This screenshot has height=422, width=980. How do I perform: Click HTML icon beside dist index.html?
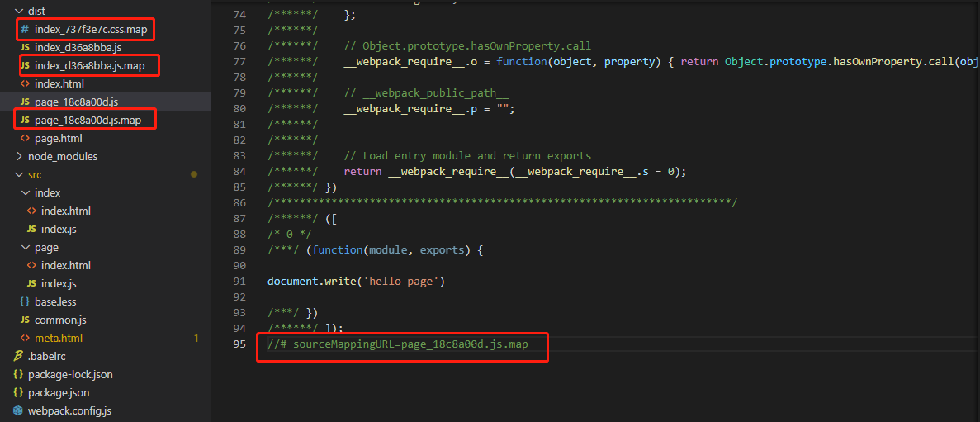click(x=25, y=83)
